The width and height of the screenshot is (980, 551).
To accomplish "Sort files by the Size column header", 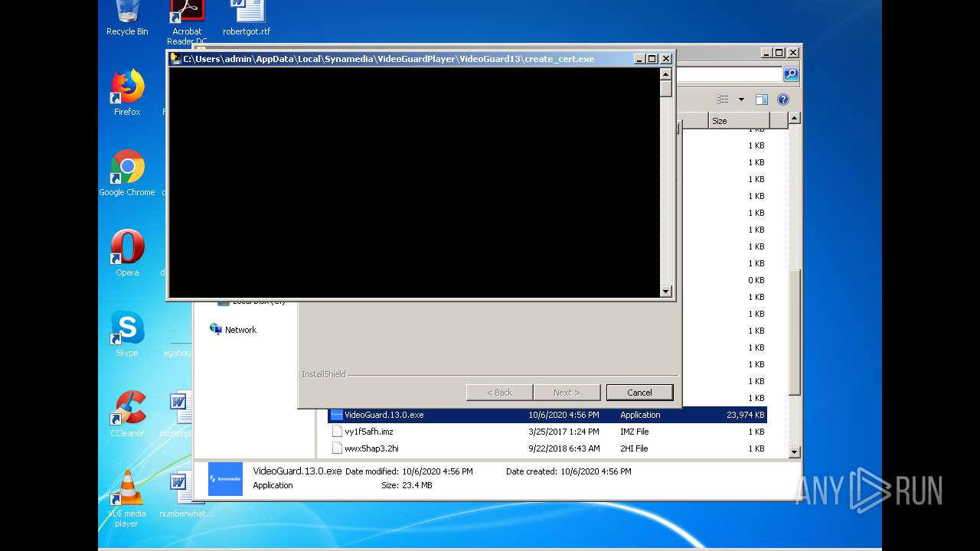I will [x=738, y=121].
